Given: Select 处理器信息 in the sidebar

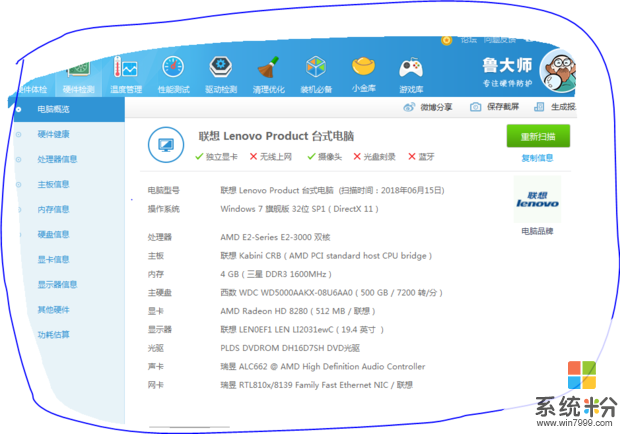Looking at the screenshot, I should (57, 159).
